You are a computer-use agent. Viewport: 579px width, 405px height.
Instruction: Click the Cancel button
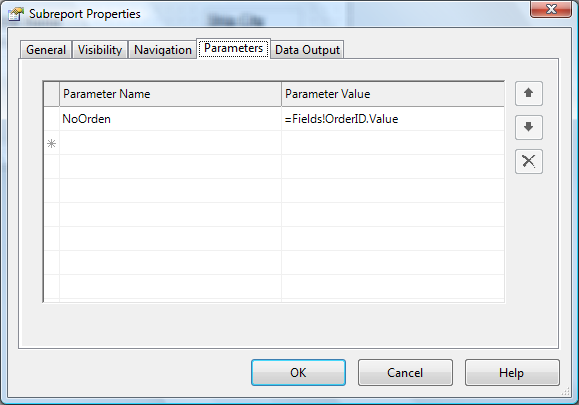[x=405, y=373]
